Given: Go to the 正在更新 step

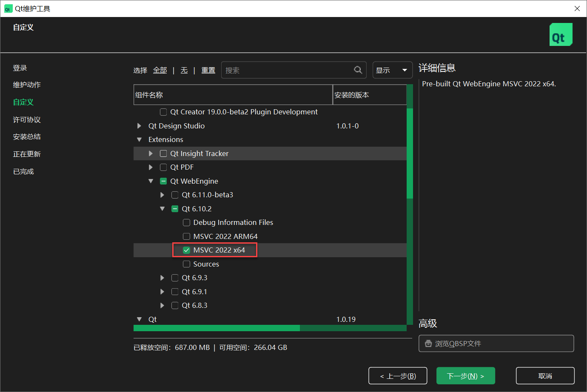Looking at the screenshot, I should [27, 154].
